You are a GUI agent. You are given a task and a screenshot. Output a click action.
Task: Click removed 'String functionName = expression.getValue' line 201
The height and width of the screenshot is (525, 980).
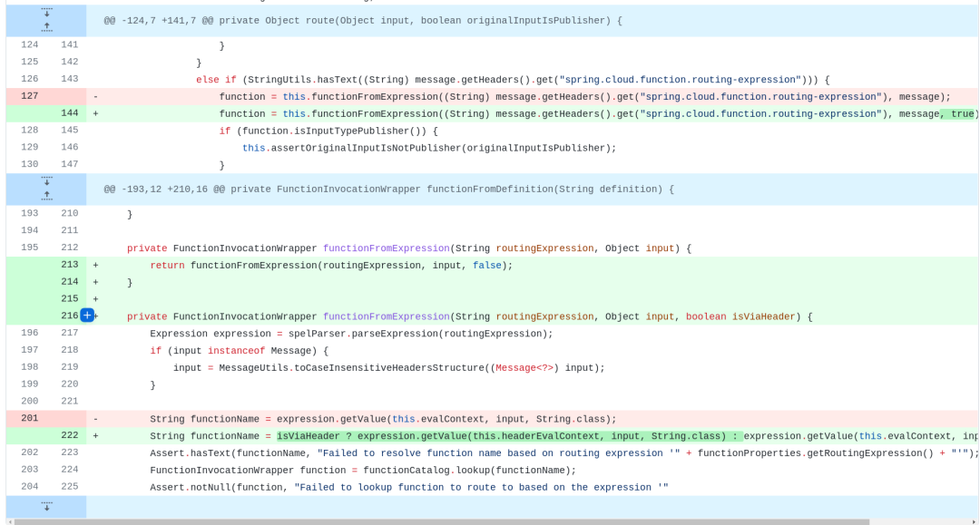(383, 419)
